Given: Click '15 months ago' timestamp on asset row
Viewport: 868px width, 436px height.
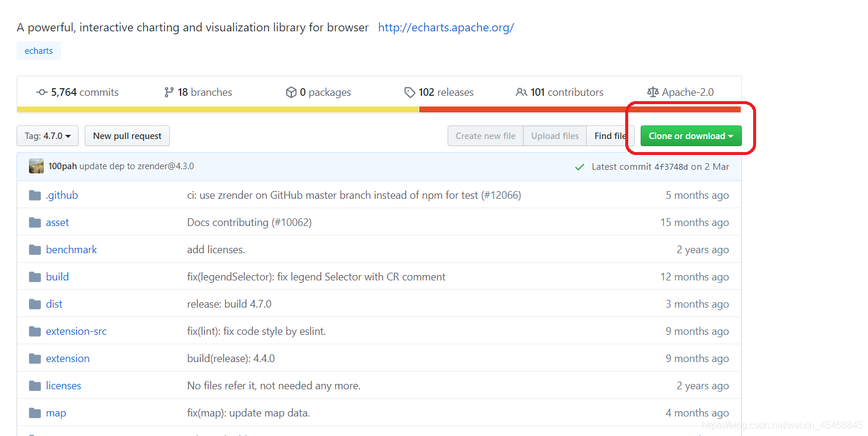Looking at the screenshot, I should (x=695, y=222).
